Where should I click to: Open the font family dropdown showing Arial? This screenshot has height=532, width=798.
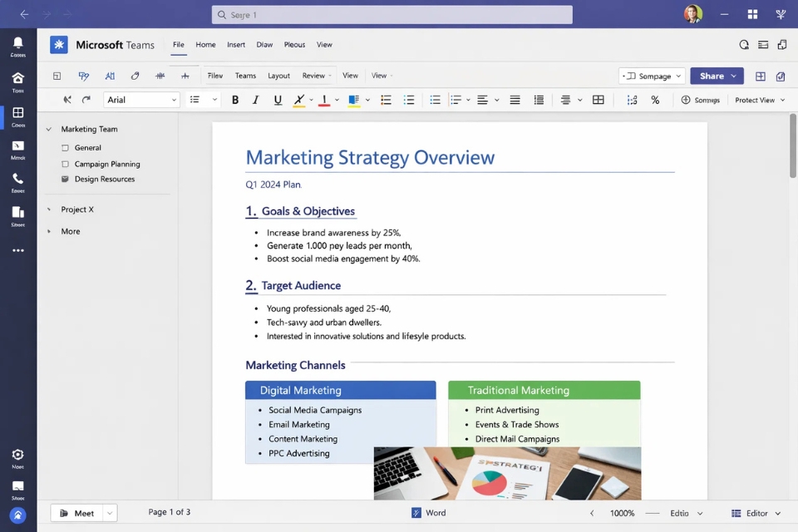pyautogui.click(x=140, y=99)
